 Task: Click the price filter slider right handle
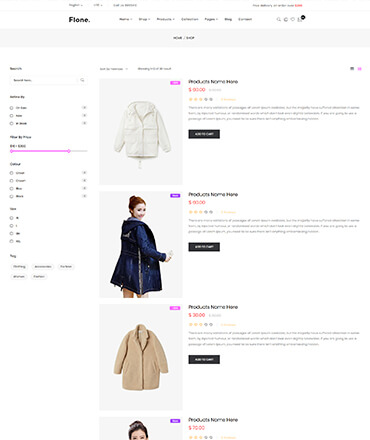(69, 151)
